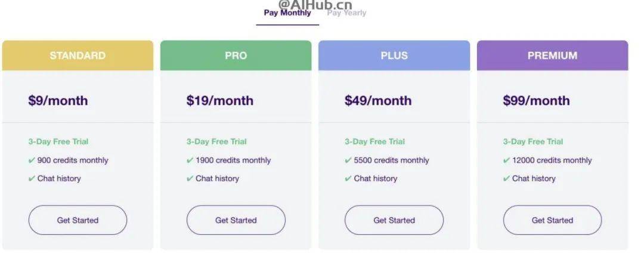Click the green PRO plan header
This screenshot has width=644, height=269.
236,55
